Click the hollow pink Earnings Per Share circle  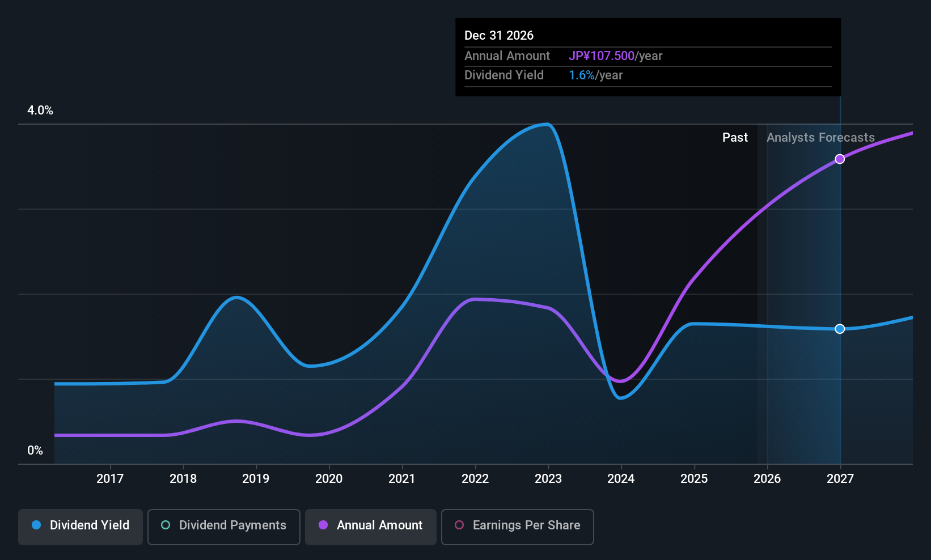[x=459, y=525]
